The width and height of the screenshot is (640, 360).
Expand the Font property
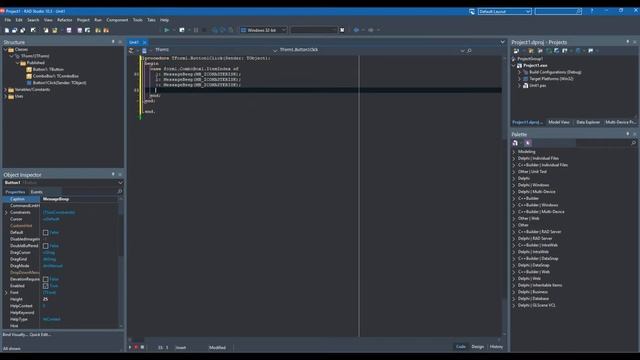click(x=6, y=293)
